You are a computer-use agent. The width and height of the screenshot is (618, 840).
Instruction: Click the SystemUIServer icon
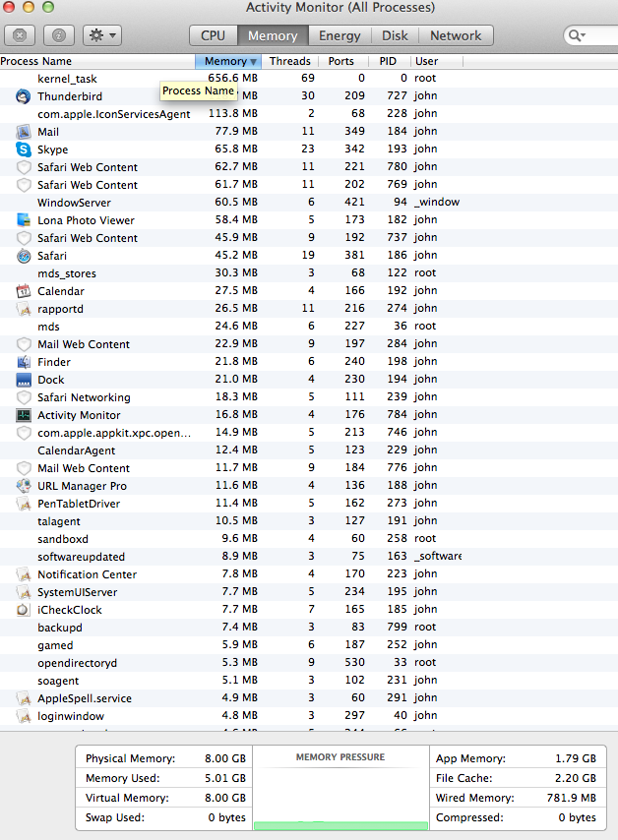(23, 592)
